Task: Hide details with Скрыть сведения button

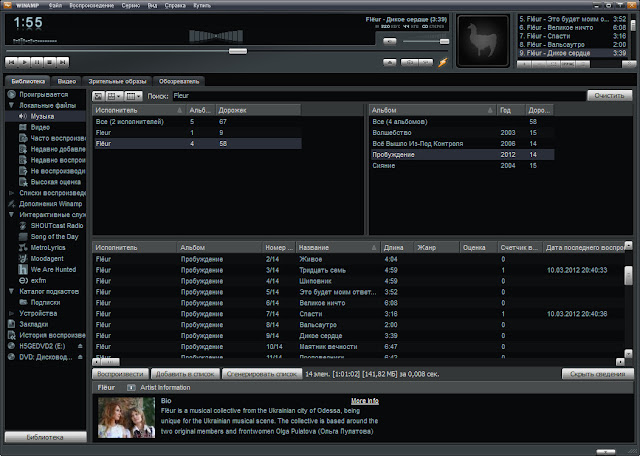Action: [598, 374]
